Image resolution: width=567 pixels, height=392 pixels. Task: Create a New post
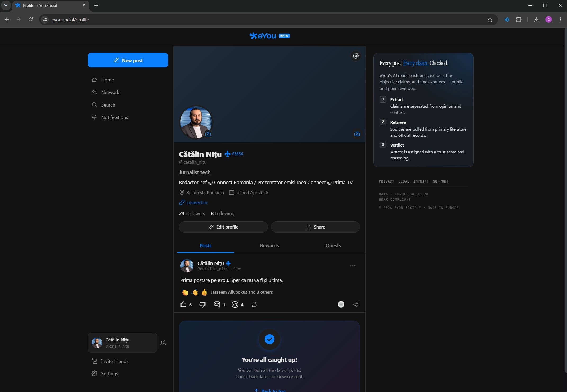128,60
